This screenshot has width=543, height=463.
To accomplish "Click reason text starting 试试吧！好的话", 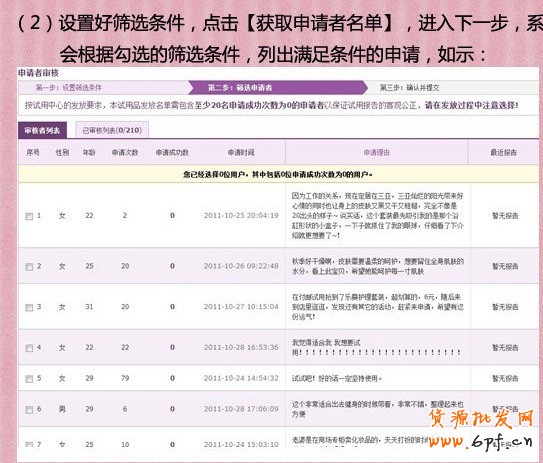I will (x=337, y=379).
